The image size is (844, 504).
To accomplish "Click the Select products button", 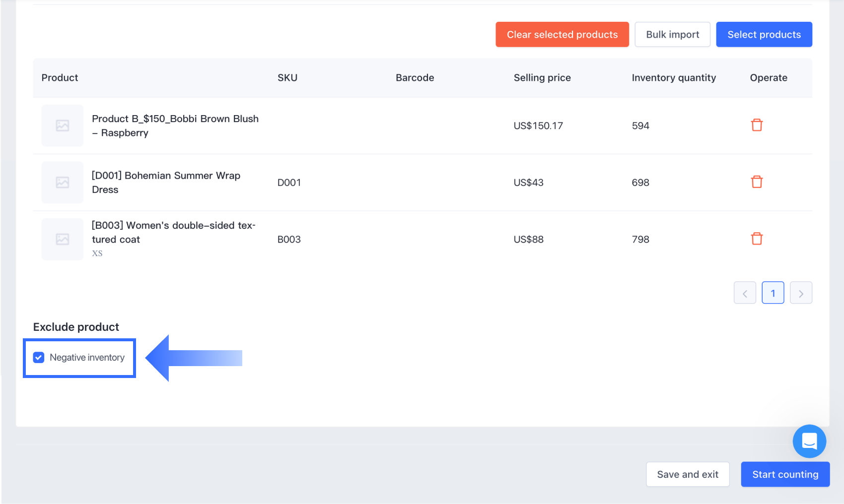I will click(764, 35).
